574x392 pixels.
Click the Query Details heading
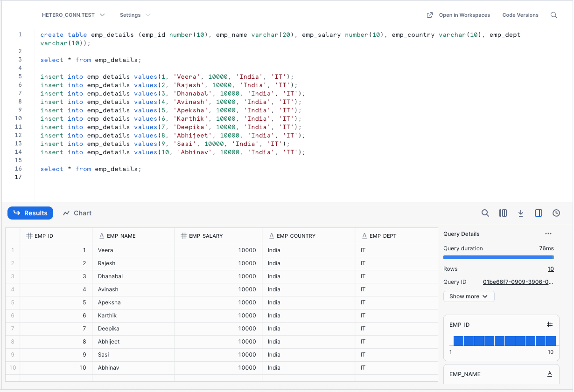(462, 234)
